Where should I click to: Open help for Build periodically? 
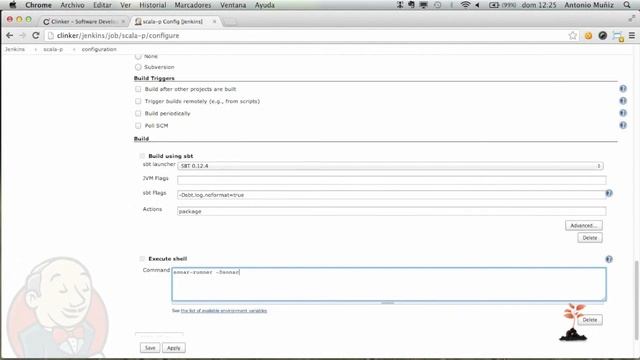[x=623, y=113]
